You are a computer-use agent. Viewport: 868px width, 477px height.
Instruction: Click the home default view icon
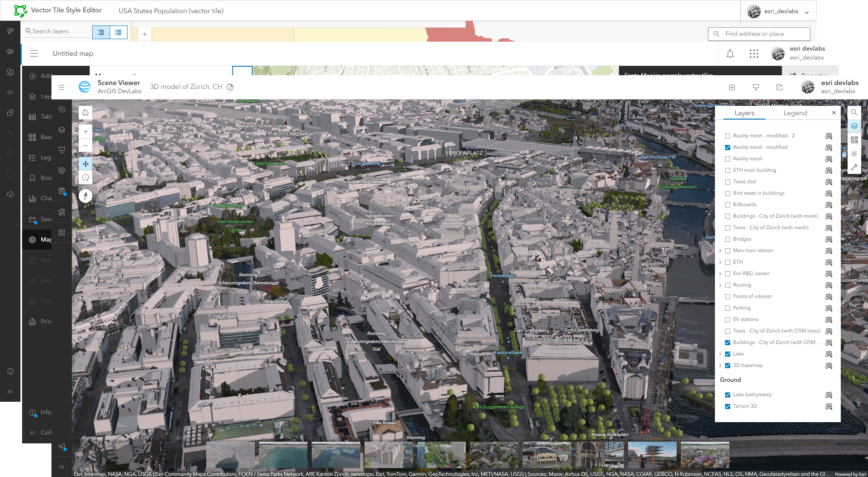point(85,113)
